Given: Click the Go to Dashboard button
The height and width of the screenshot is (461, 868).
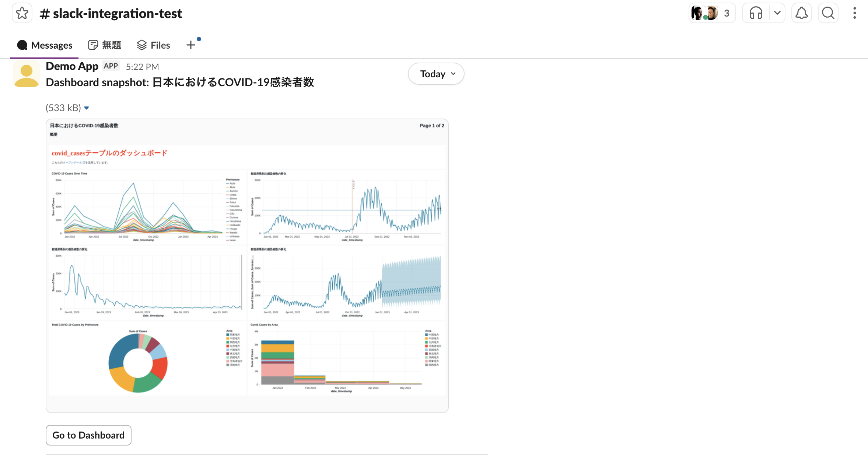Looking at the screenshot, I should coord(88,435).
